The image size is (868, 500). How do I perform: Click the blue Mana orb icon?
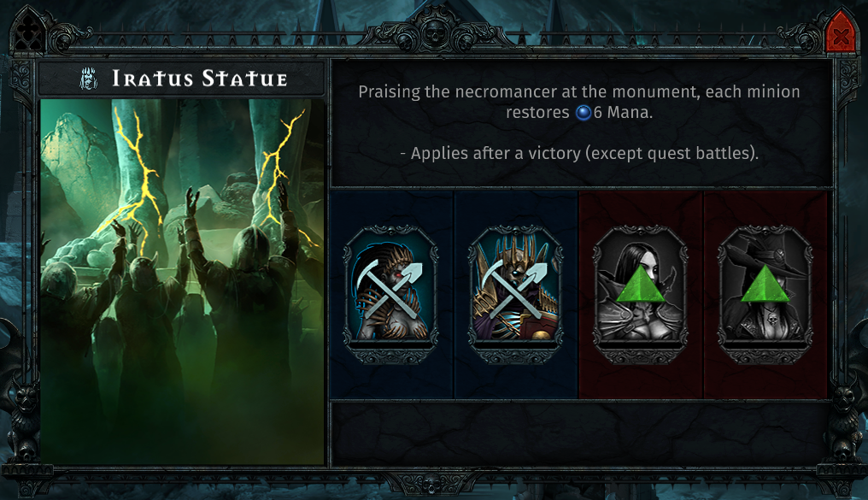[x=584, y=113]
